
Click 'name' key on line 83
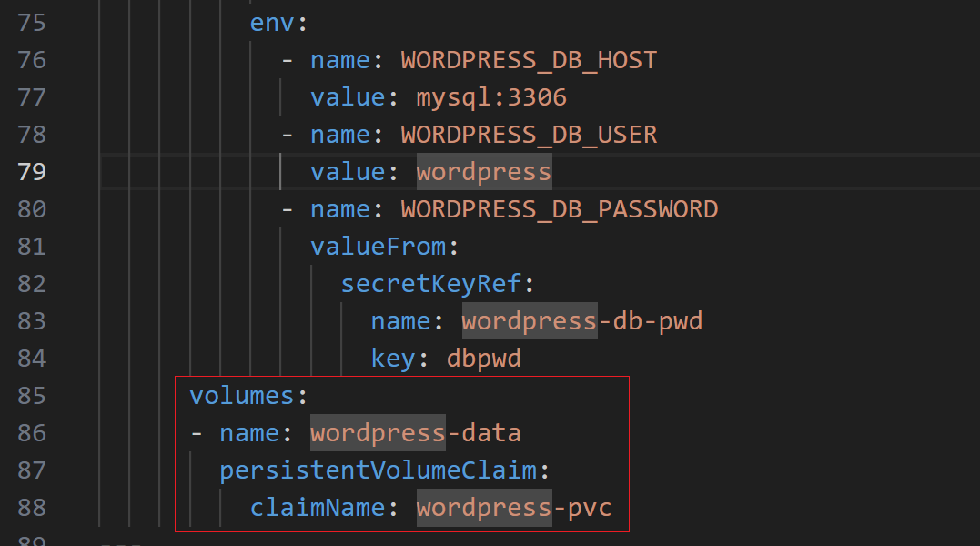point(400,321)
